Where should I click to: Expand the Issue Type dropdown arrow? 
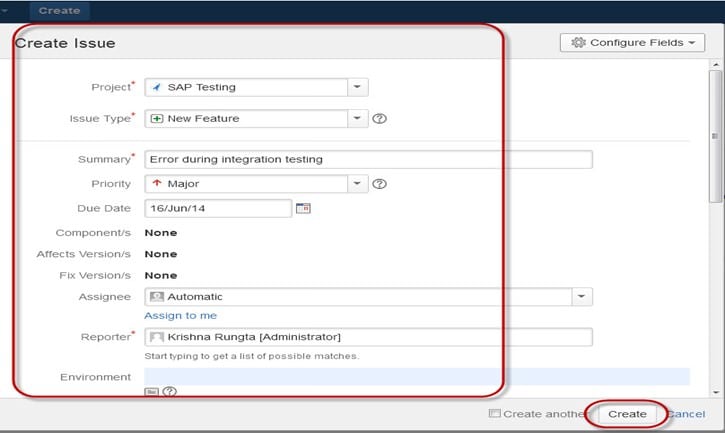click(359, 119)
